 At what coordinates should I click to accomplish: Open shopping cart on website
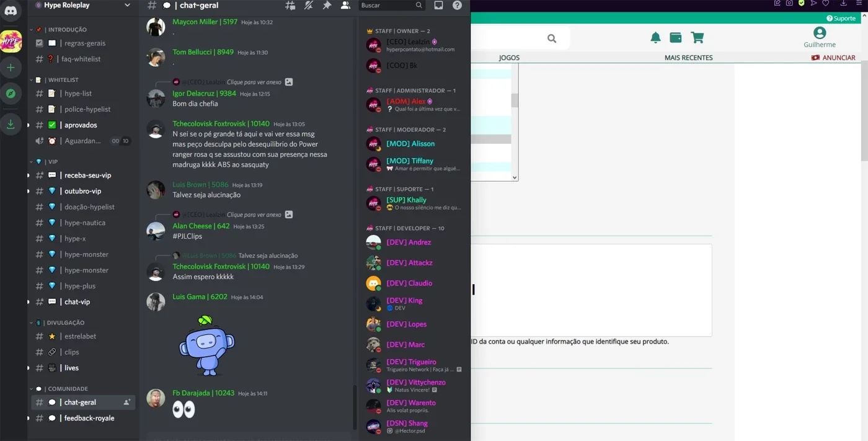pos(697,38)
